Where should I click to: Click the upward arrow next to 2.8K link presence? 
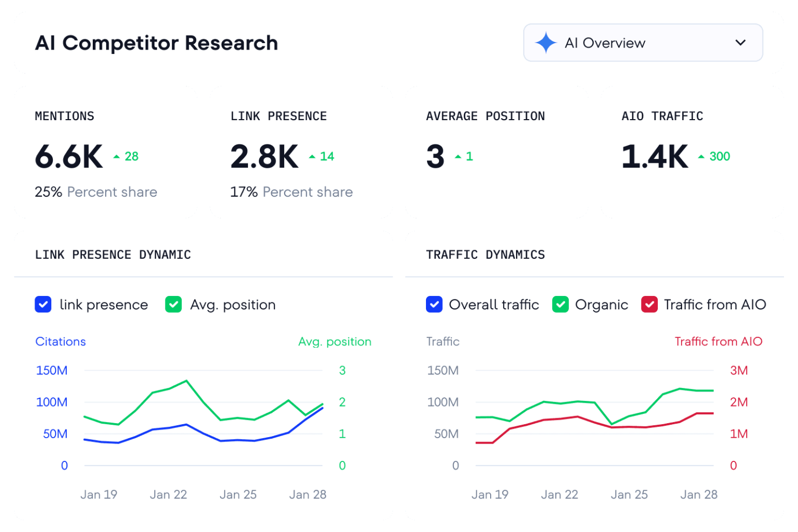312,155
